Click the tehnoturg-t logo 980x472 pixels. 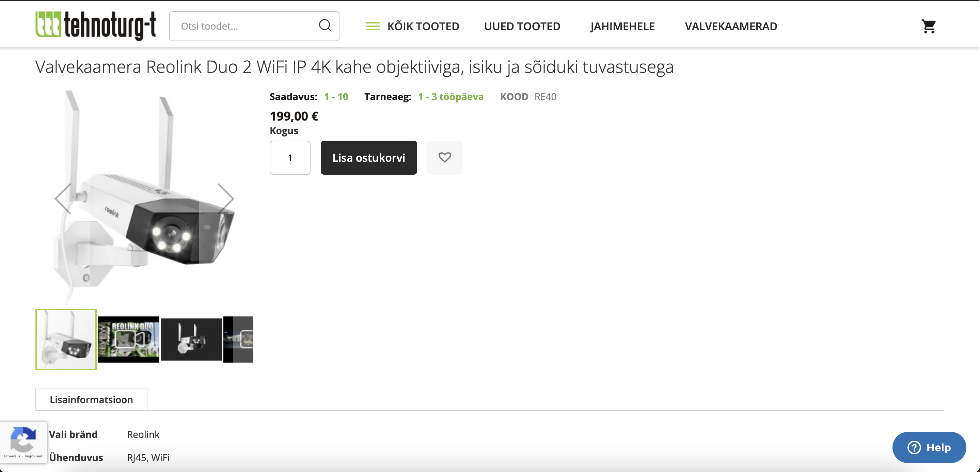click(95, 26)
